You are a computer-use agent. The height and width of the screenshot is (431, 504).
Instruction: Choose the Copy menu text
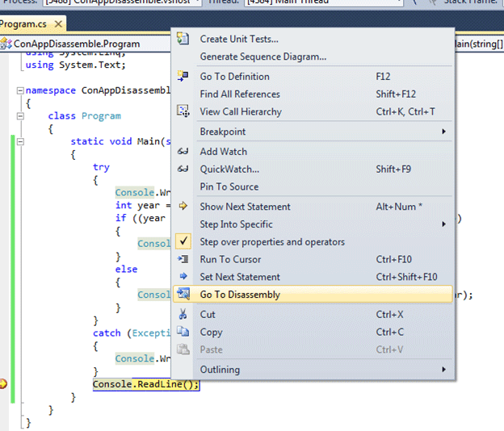pyautogui.click(x=211, y=332)
